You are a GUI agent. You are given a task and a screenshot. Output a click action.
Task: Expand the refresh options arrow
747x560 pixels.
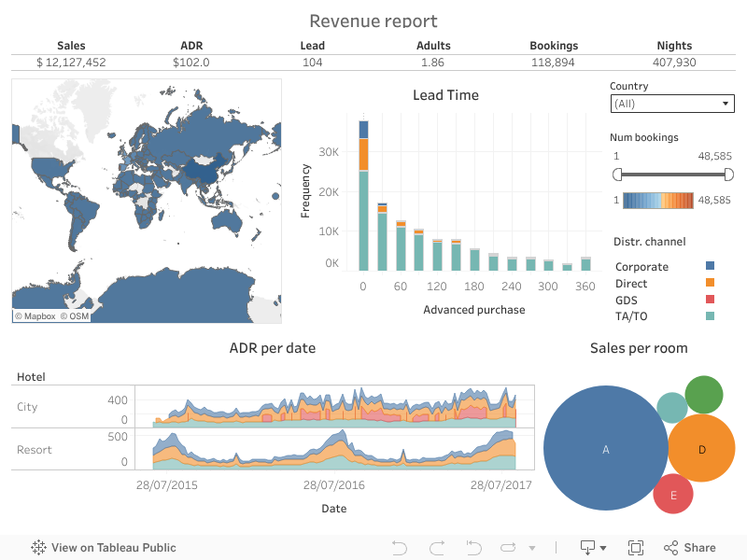532,548
